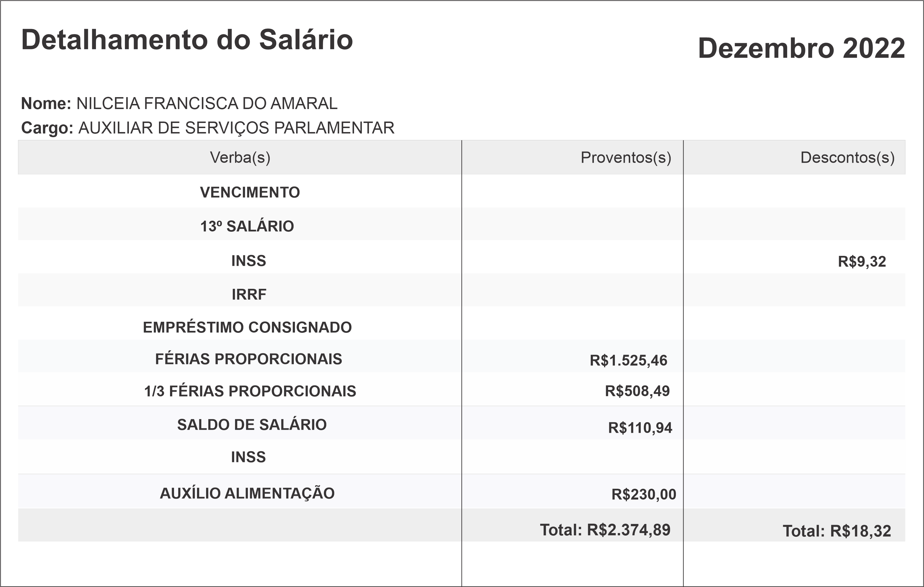The image size is (924, 587).
Task: Click the R$508,49 provento amount
Action: tap(637, 391)
